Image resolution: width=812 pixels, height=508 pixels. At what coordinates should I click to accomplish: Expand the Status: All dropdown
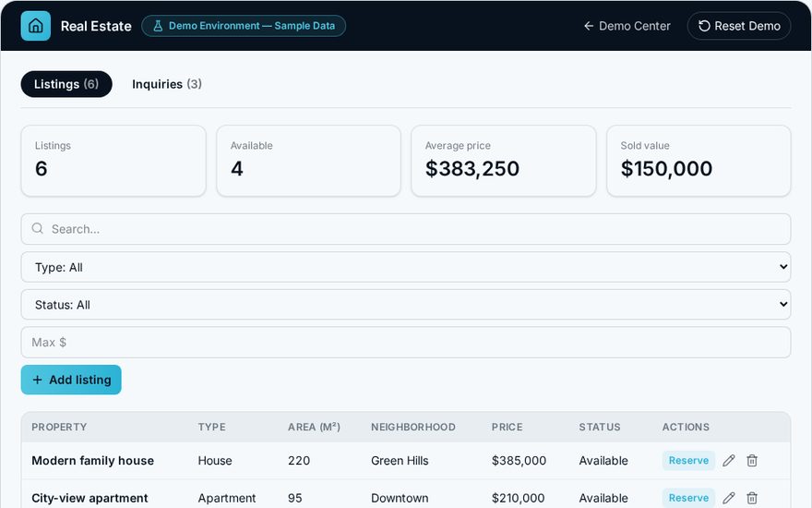(x=406, y=304)
